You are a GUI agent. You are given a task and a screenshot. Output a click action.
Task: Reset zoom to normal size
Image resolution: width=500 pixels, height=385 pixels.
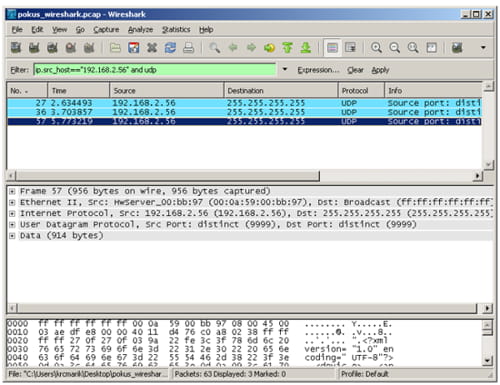pyautogui.click(x=413, y=48)
